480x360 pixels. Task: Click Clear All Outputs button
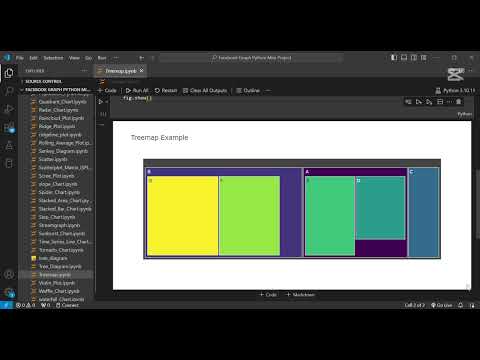pyautogui.click(x=205, y=90)
